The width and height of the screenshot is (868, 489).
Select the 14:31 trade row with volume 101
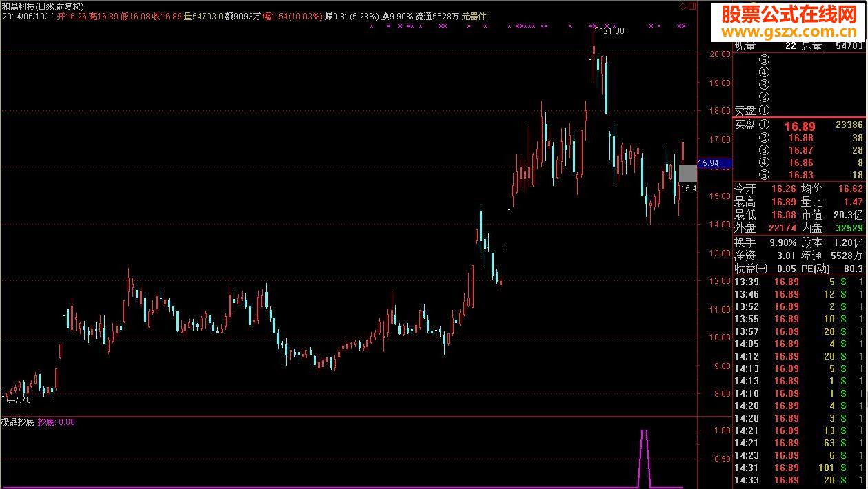[798, 468]
